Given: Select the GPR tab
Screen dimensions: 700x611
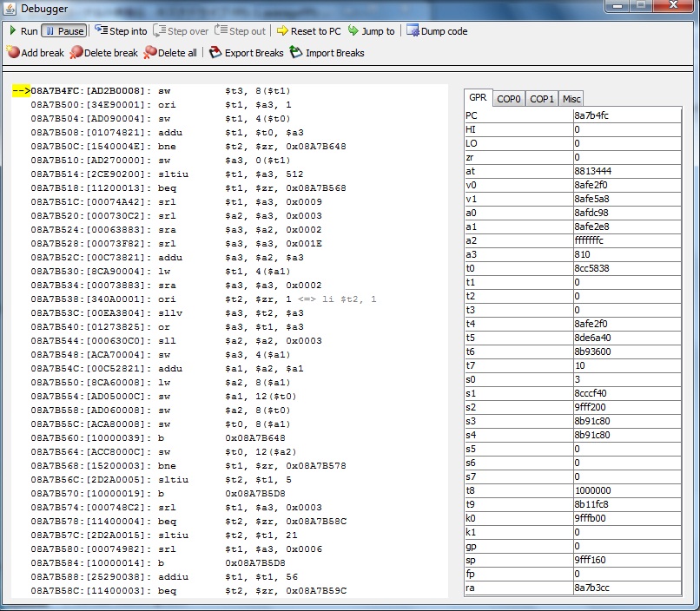Looking at the screenshot, I should coord(478,98).
